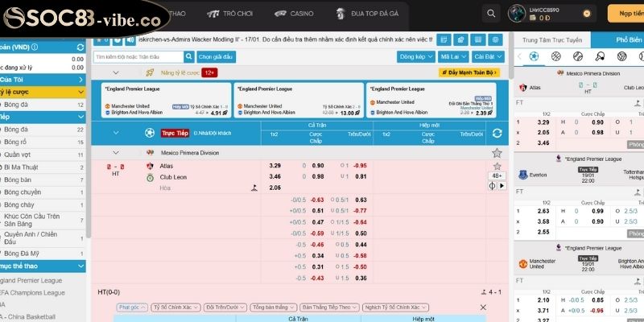The image size is (644, 322).
Task: Click the refresh odds icon in table header
Action: [x=497, y=134]
